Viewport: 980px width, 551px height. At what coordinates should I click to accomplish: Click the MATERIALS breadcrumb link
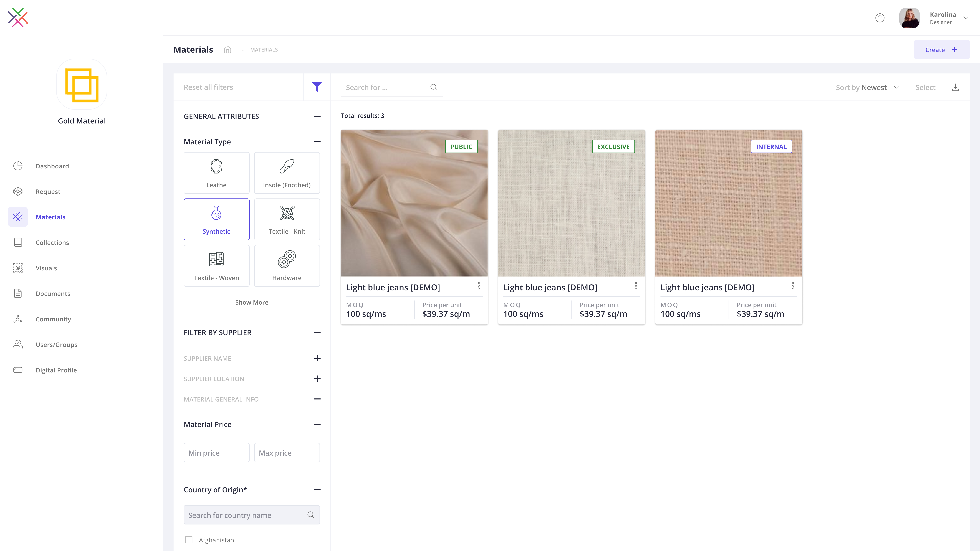tap(264, 50)
